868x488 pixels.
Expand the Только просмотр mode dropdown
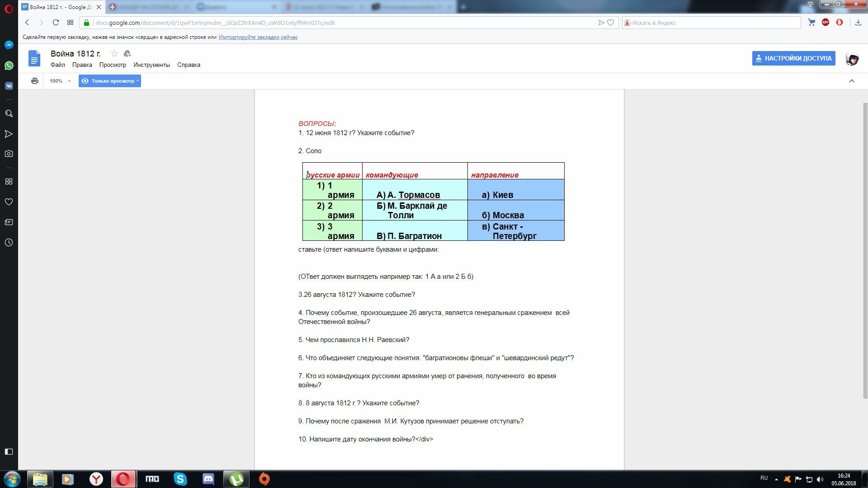click(x=110, y=81)
